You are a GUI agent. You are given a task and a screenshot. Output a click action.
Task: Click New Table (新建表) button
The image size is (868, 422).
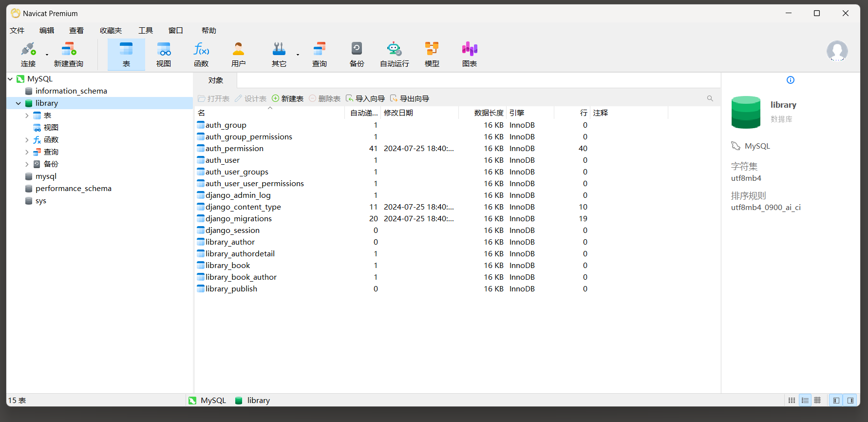(x=287, y=98)
